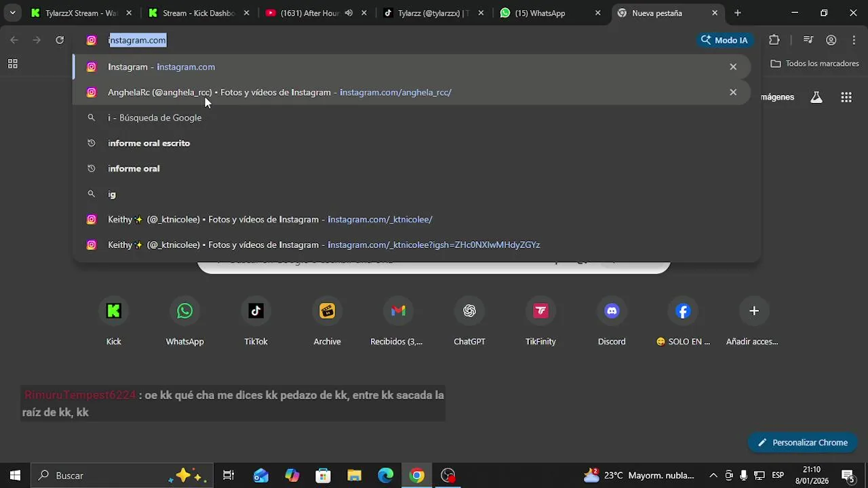Open the Chrome profile avatar icon
This screenshot has width=868, height=488.
[831, 40]
